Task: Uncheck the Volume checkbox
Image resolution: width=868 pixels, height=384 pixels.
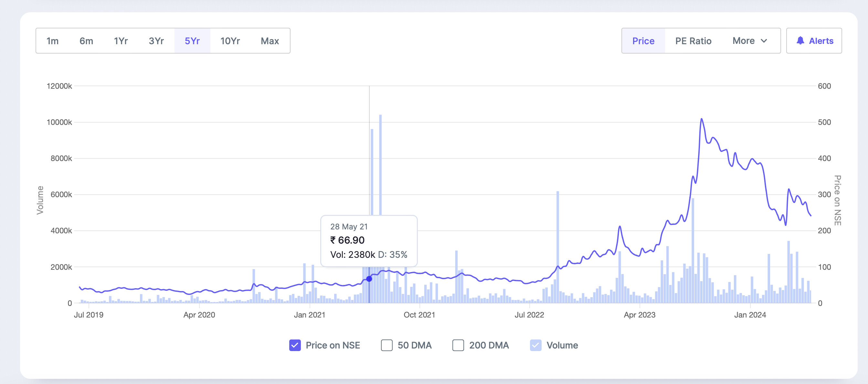Action: [x=535, y=345]
